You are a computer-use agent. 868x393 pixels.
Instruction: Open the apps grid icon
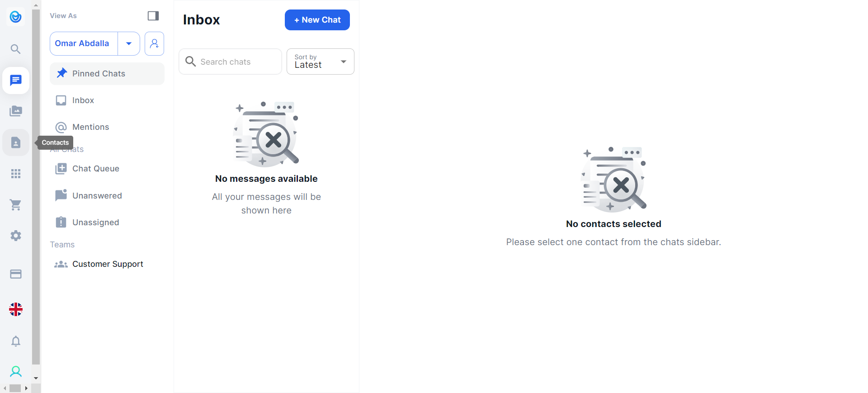tap(16, 174)
